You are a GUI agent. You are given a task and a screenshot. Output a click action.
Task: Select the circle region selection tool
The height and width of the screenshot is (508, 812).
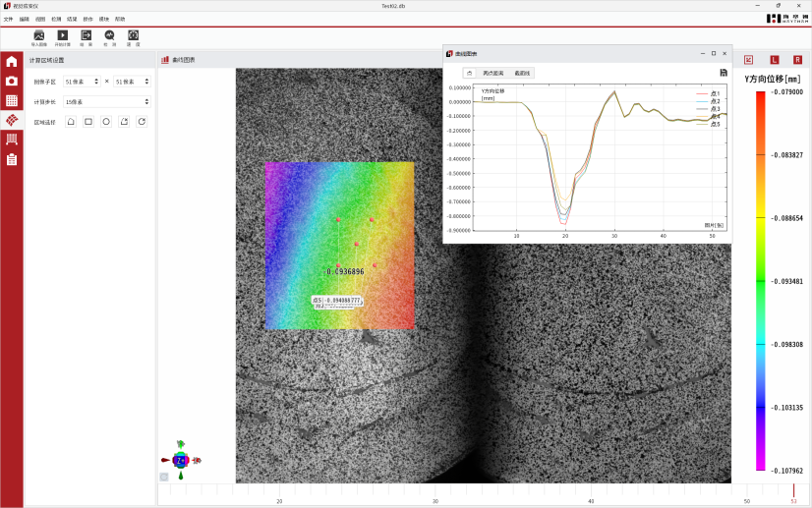(106, 122)
